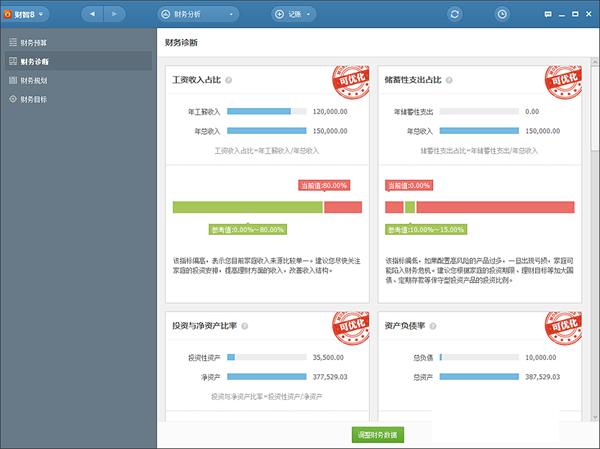
Task: Open 财务目标 from the sidebar
Action: [x=32, y=99]
